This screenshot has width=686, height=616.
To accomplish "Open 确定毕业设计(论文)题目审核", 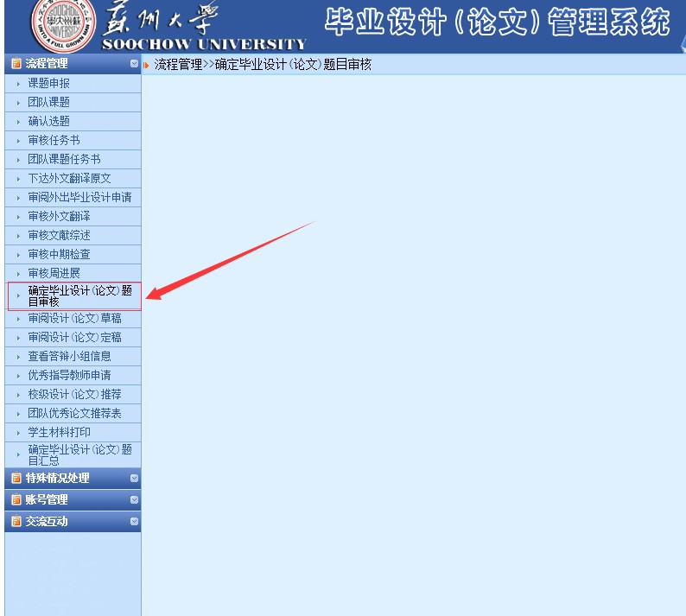I will click(80, 296).
